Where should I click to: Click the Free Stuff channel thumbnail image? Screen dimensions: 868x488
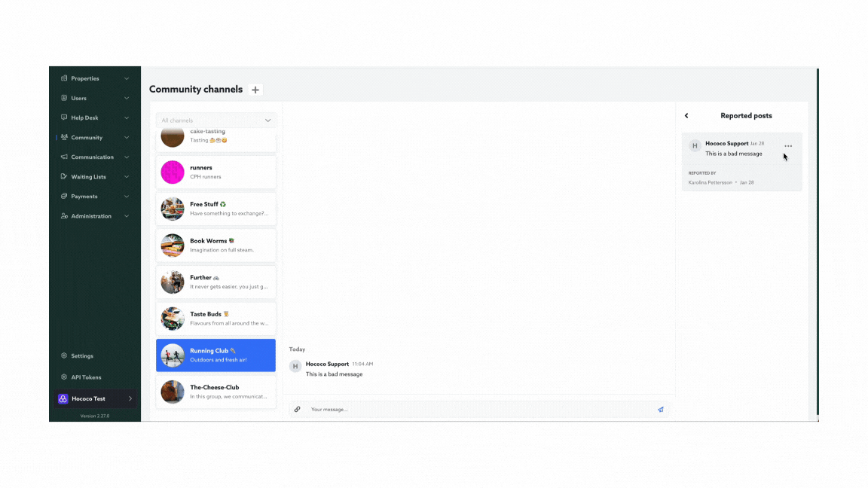point(173,209)
